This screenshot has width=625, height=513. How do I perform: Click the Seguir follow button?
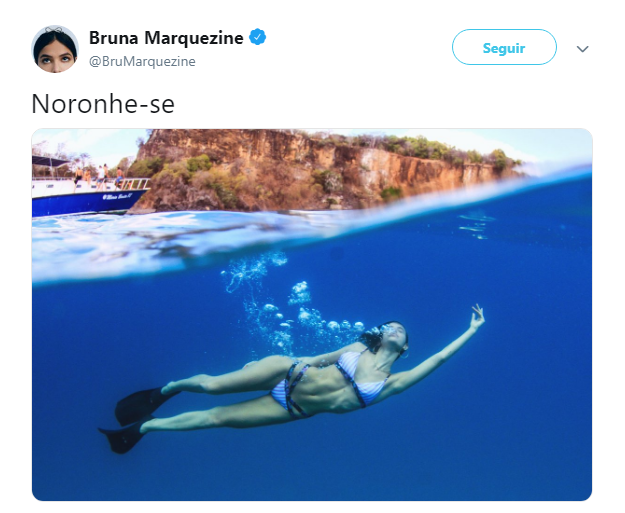click(504, 47)
